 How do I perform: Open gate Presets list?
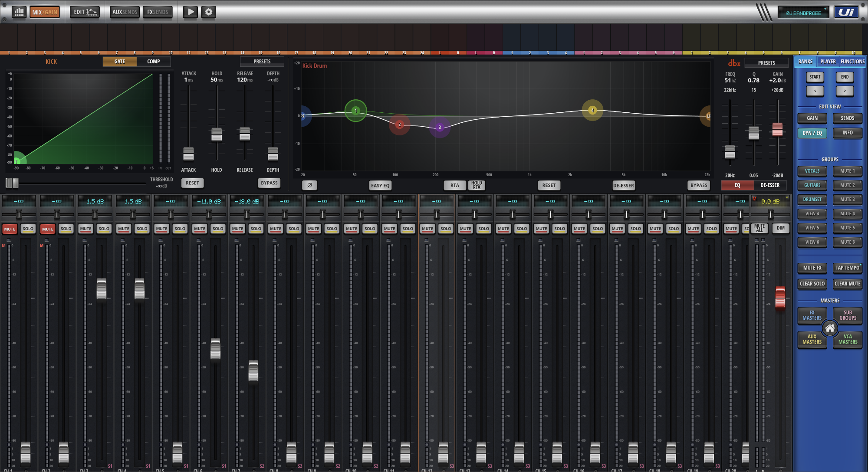coord(262,62)
